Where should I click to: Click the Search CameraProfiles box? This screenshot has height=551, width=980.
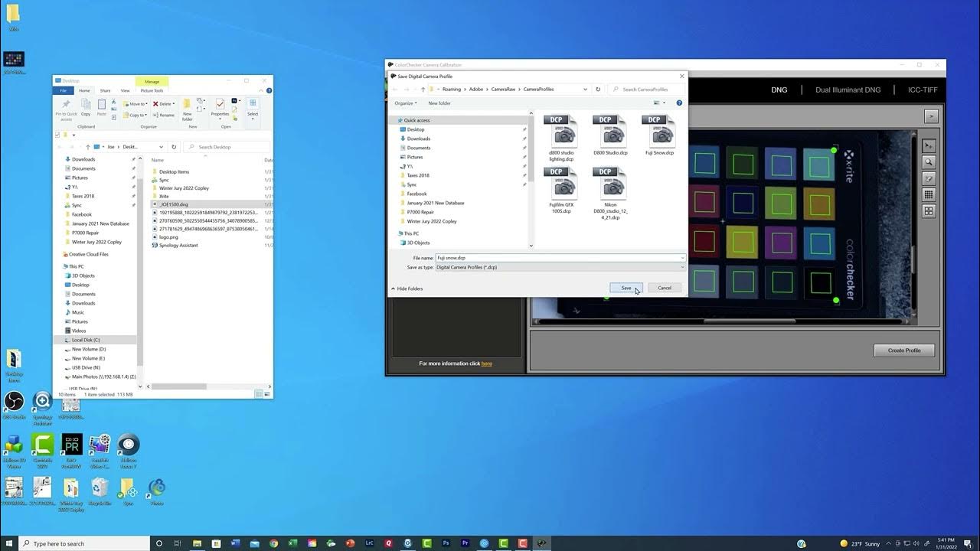646,90
